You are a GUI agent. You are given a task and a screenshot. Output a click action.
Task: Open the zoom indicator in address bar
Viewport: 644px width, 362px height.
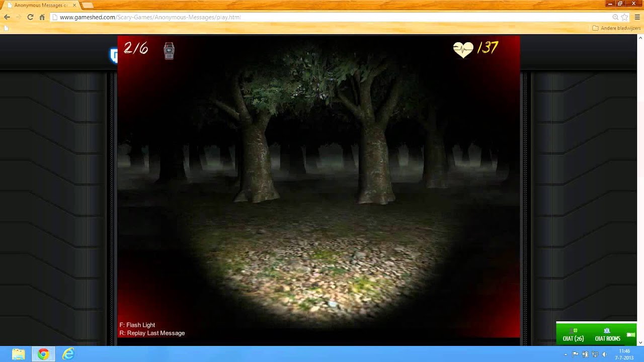pos(615,17)
